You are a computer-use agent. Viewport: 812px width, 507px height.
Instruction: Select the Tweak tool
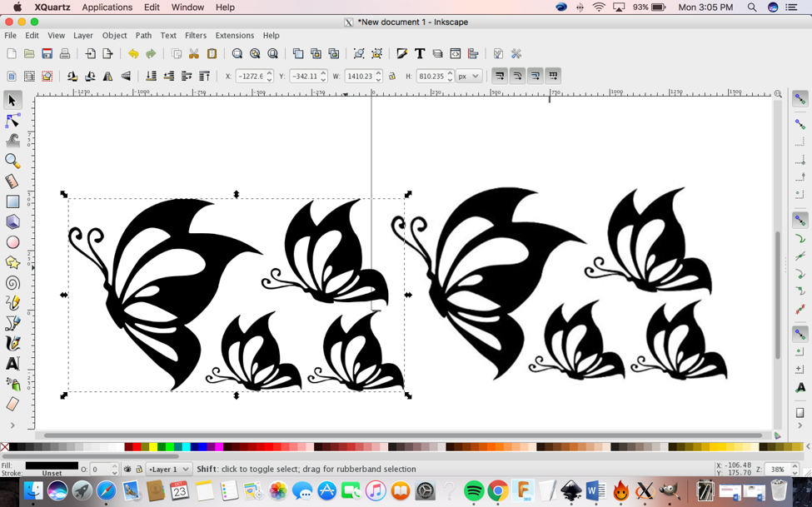tap(12, 141)
